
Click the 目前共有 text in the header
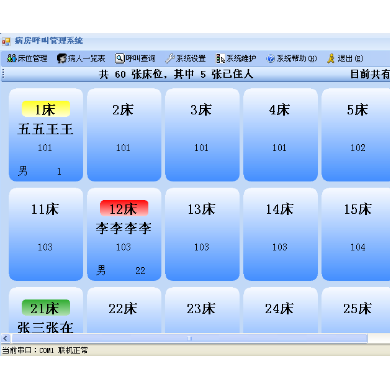370,74
